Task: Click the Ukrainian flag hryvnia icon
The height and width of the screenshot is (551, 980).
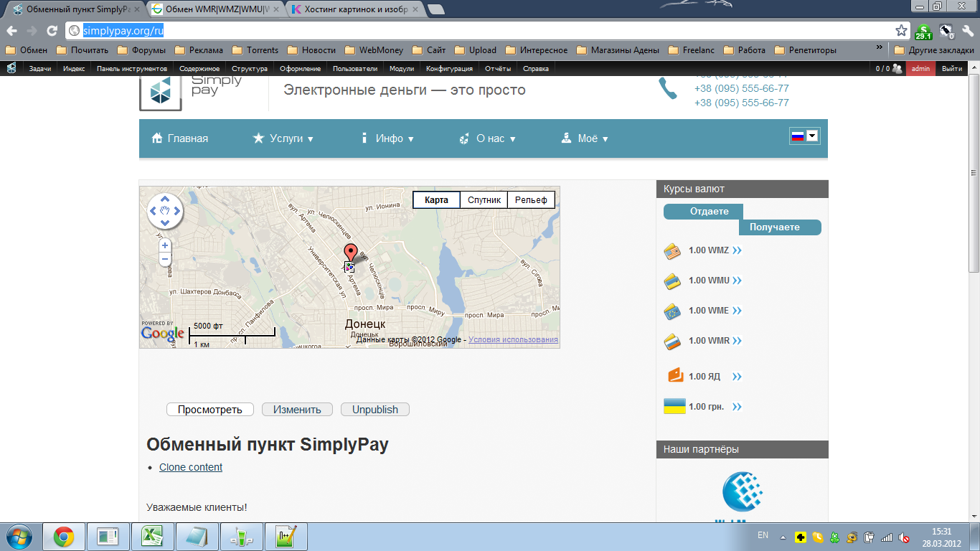Action: tap(674, 407)
